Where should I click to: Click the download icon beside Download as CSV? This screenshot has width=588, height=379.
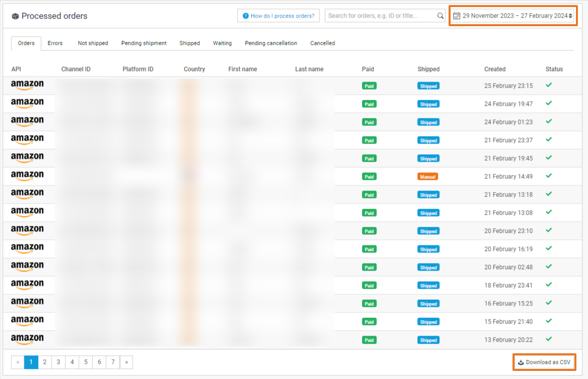521,362
